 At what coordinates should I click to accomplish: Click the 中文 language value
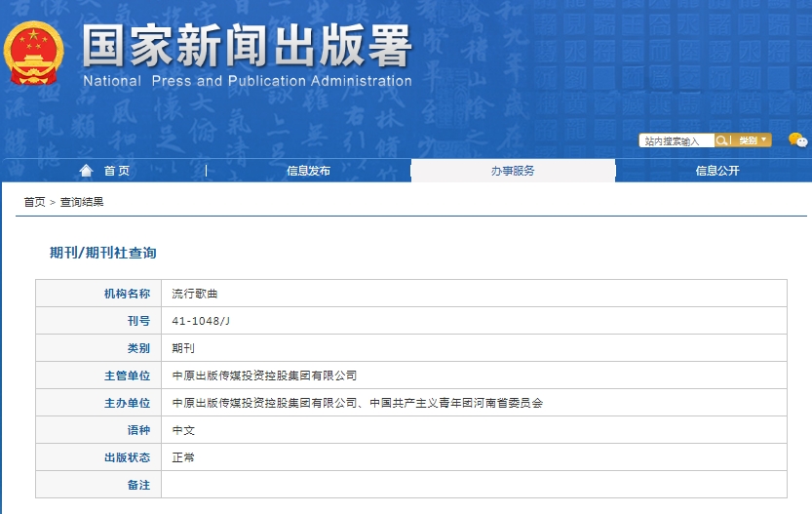(x=183, y=430)
